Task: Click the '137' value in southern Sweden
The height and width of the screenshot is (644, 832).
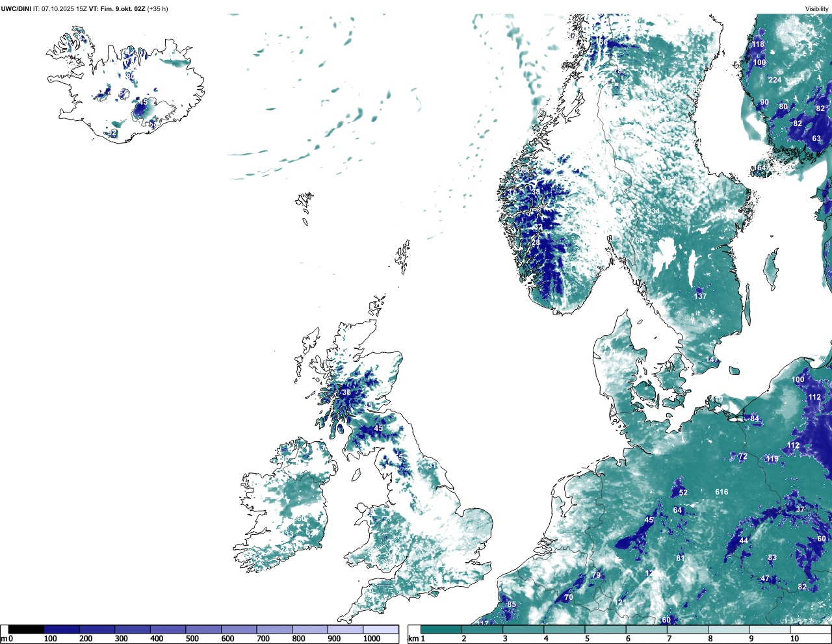Action: (699, 296)
